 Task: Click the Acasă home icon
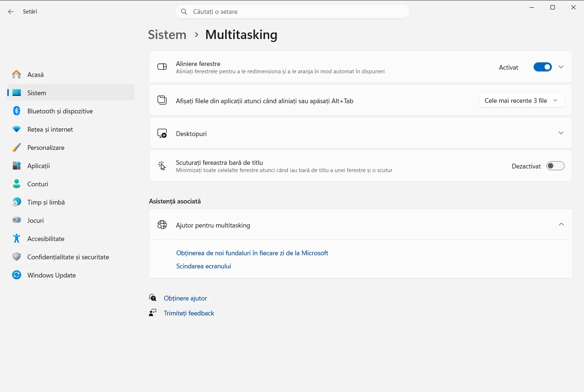[16, 74]
